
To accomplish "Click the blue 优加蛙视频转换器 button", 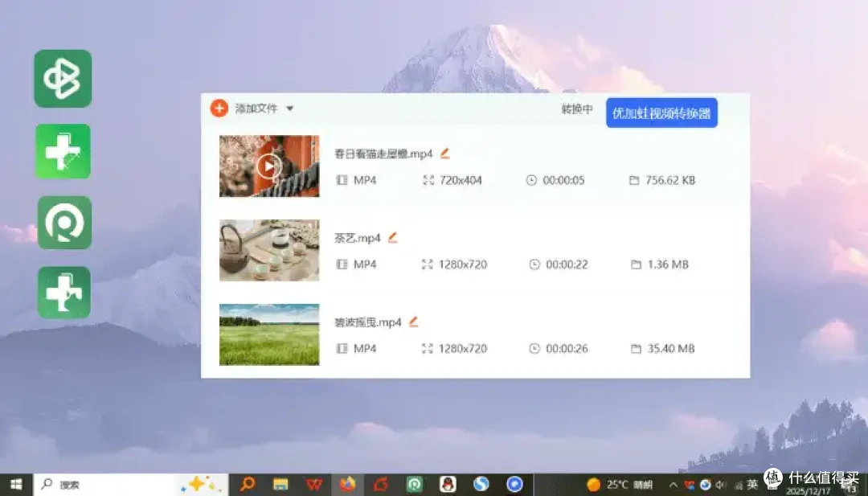I will [661, 113].
